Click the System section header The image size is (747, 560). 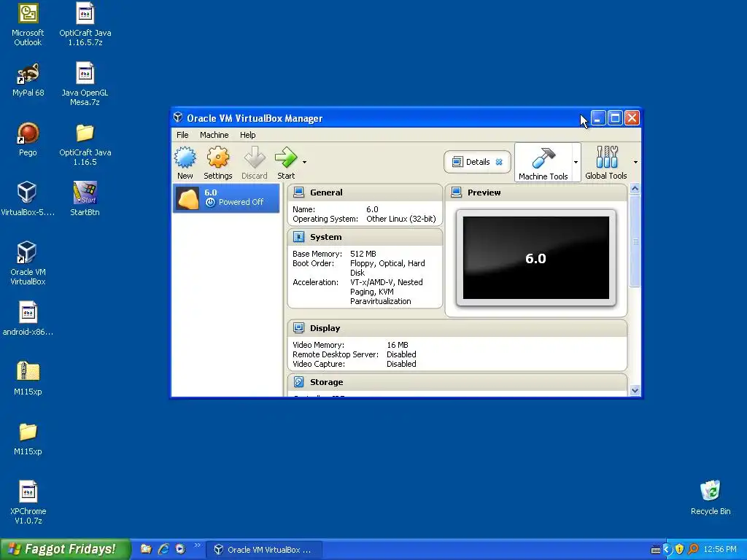click(365, 237)
